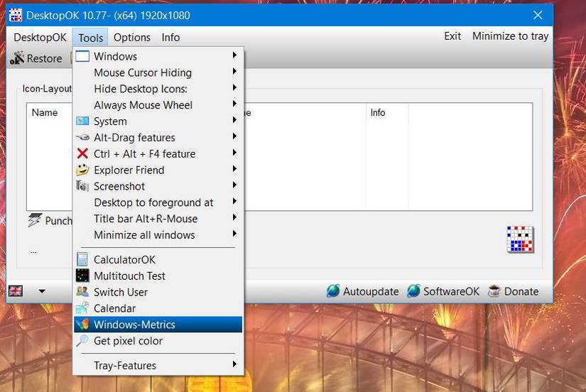Open Screenshot submenu entry
Viewport: 586px width, 392px height.
158,186
